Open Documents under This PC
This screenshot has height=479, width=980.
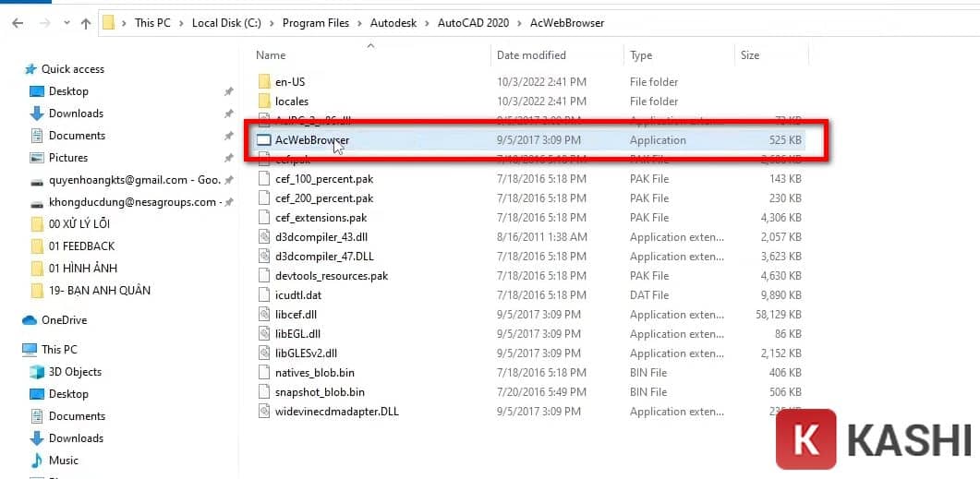point(77,416)
